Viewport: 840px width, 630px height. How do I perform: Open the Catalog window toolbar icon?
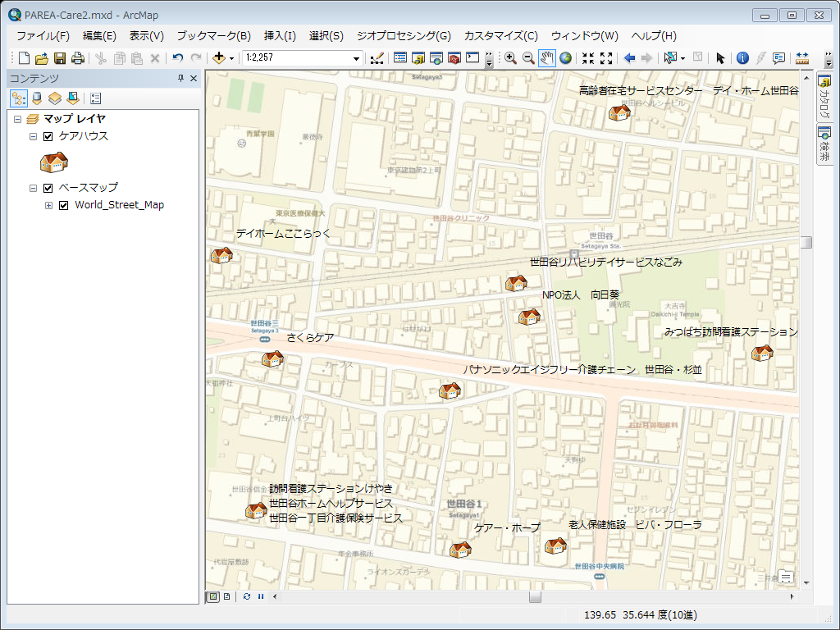[418, 58]
